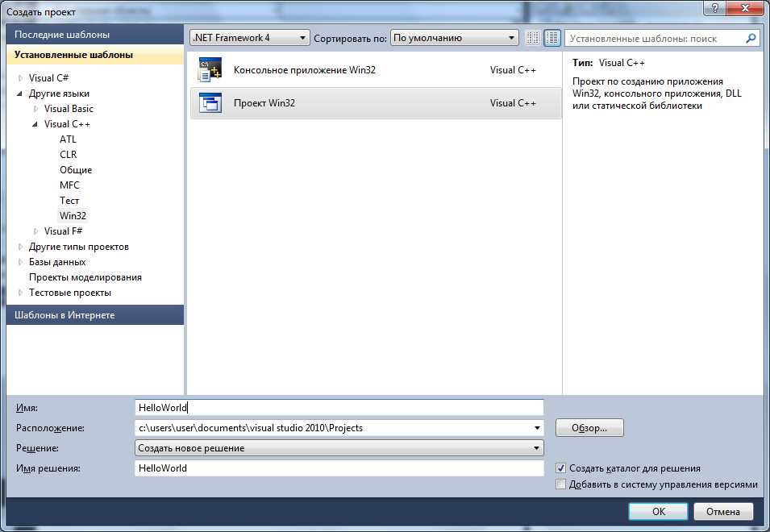Select 'Установленные шаблоны' section
Viewport: 770px width, 532px height.
coord(95,55)
